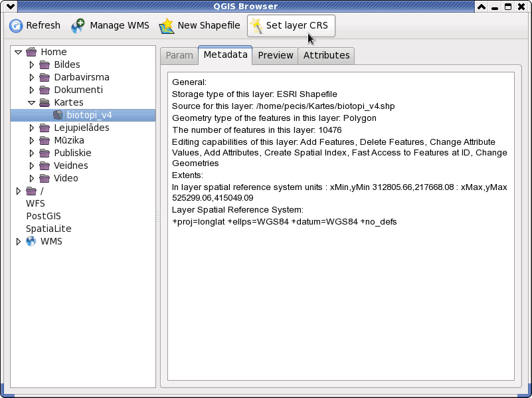Select the biotopi_v4 layer row
532x398 pixels.
[83, 115]
